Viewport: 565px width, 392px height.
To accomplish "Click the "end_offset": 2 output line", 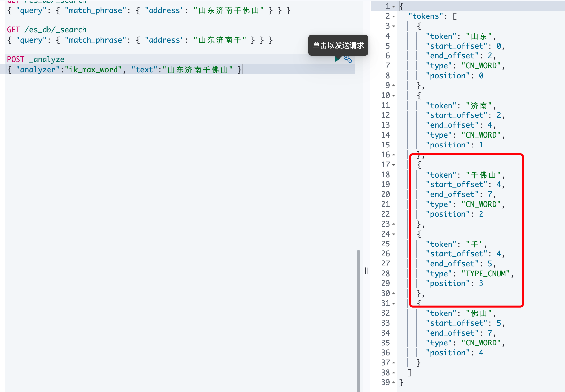I will [x=461, y=56].
